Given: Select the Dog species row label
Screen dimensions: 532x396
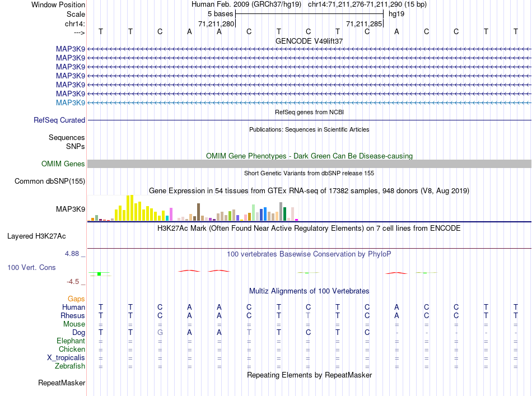Looking at the screenshot, I should pyautogui.click(x=78, y=333).
